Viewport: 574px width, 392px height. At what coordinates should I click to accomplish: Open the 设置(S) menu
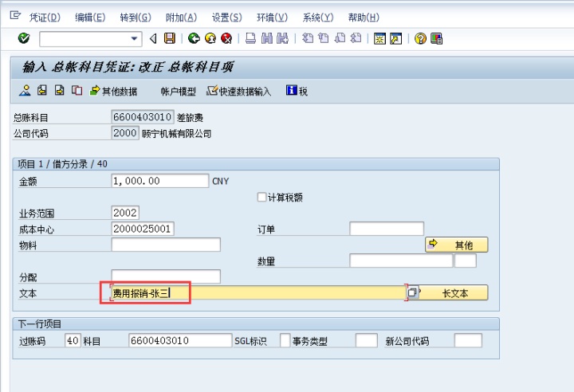pos(226,18)
